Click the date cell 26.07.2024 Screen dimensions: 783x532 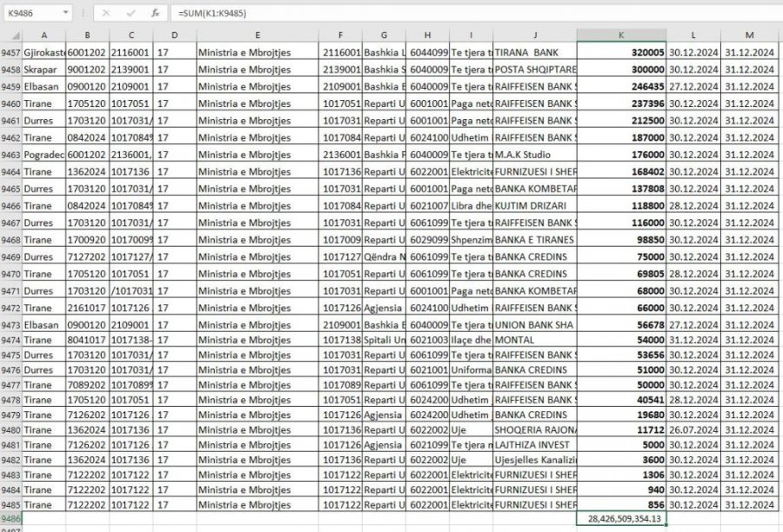tap(693, 429)
